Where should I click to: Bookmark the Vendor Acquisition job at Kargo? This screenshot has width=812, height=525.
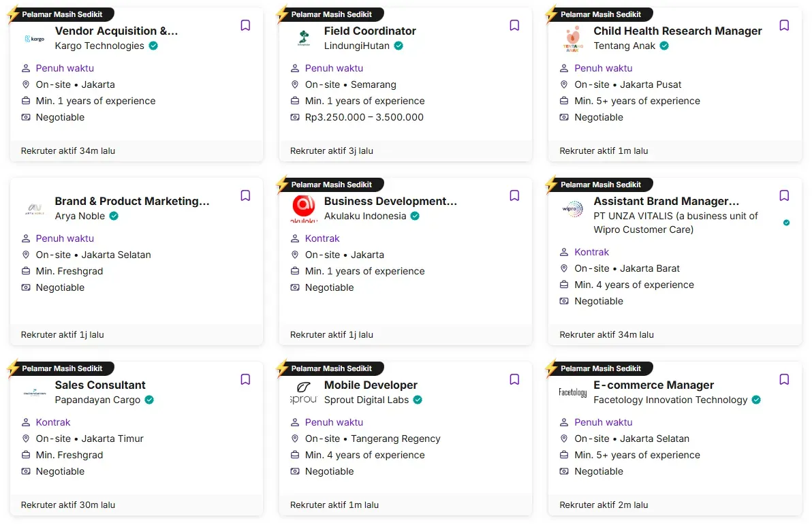(x=245, y=25)
